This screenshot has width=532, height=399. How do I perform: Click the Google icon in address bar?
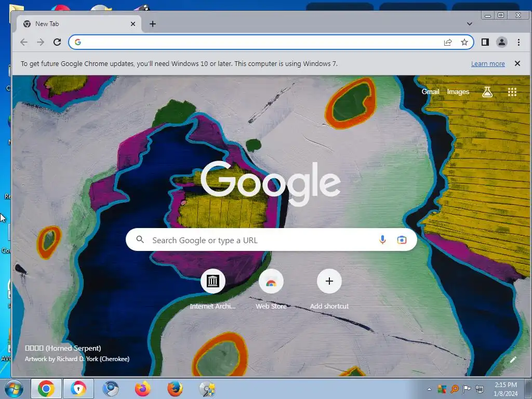[x=78, y=42]
